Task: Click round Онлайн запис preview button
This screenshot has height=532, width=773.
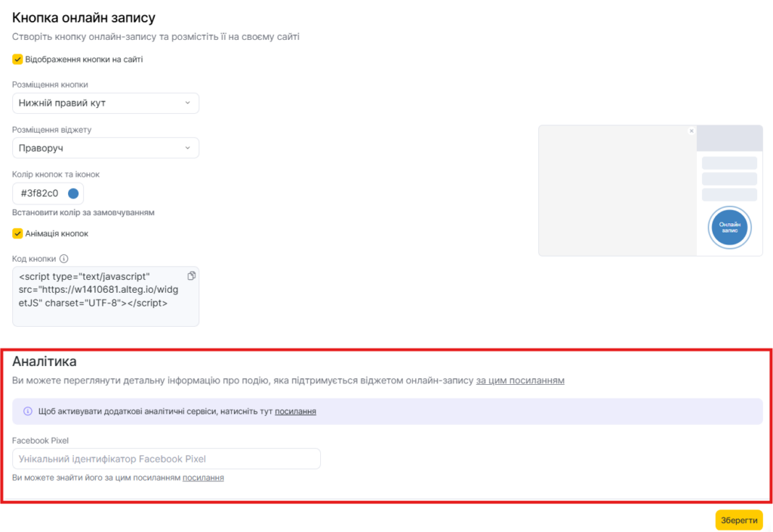Action: (729, 227)
